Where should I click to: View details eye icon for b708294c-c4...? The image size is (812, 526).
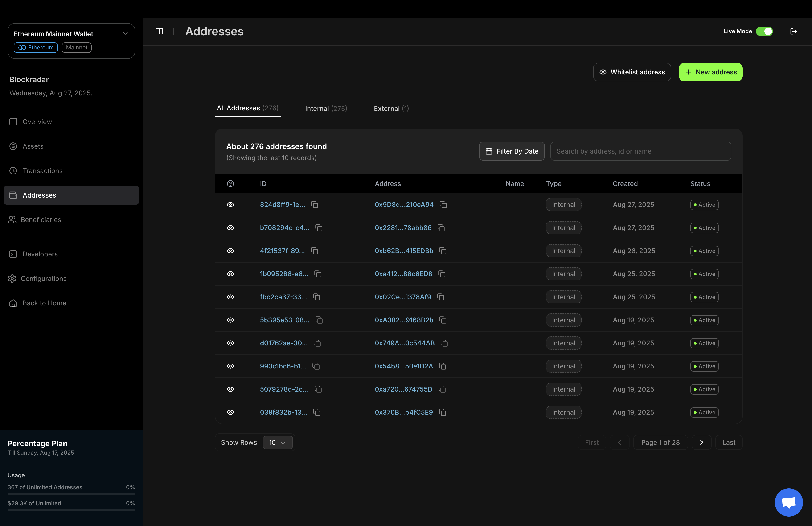[230, 228]
